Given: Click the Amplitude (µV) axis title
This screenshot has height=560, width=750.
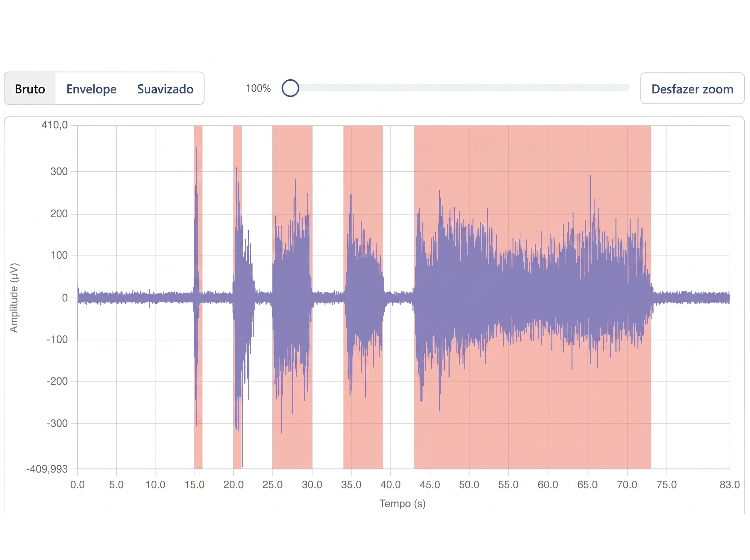Looking at the screenshot, I should [x=14, y=297].
